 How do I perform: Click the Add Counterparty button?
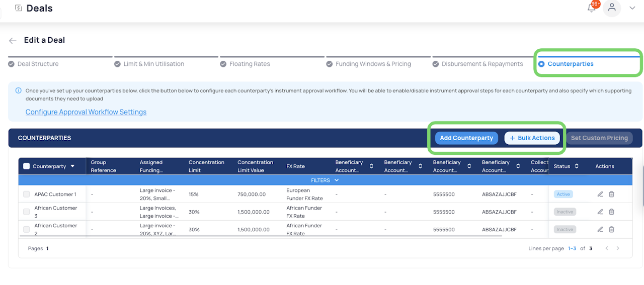[466, 138]
